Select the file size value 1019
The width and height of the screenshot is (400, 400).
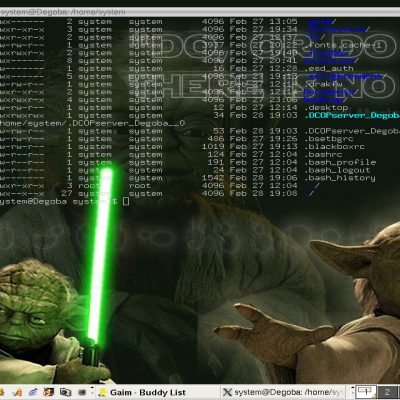(x=213, y=147)
